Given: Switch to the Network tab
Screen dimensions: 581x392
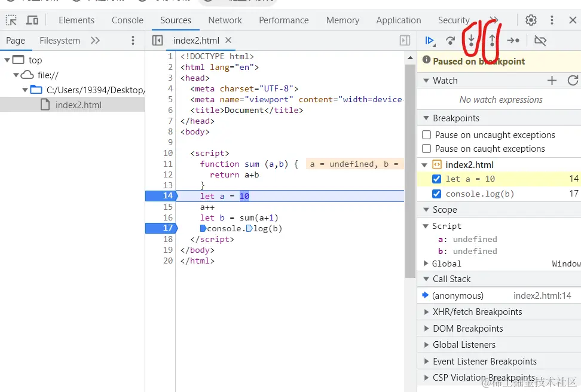Looking at the screenshot, I should (x=225, y=20).
